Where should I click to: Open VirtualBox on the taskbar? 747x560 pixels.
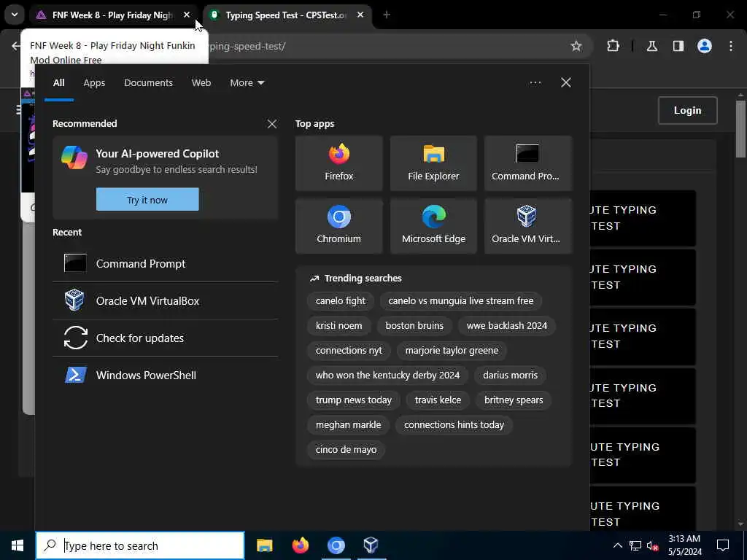[371, 545]
